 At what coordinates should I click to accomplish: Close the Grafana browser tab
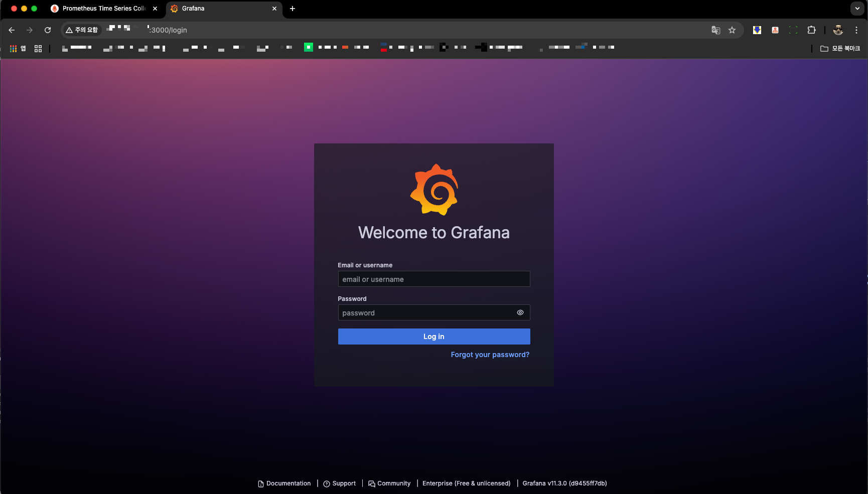[274, 9]
